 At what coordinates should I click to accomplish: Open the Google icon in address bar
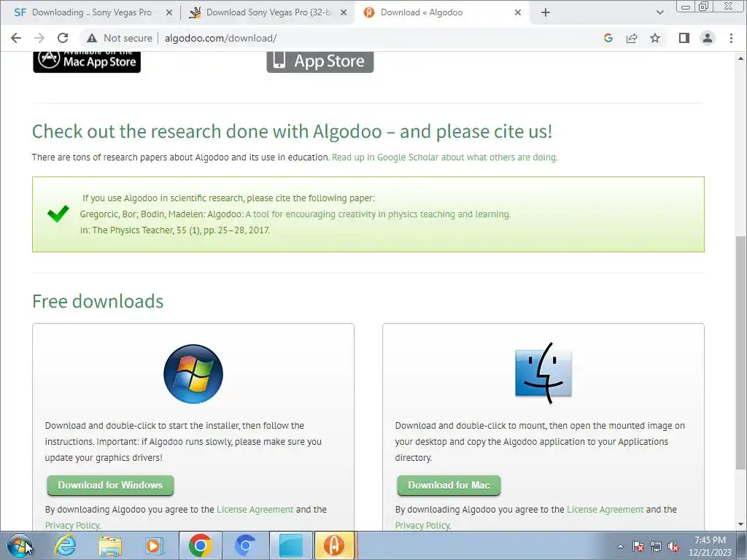(x=608, y=38)
